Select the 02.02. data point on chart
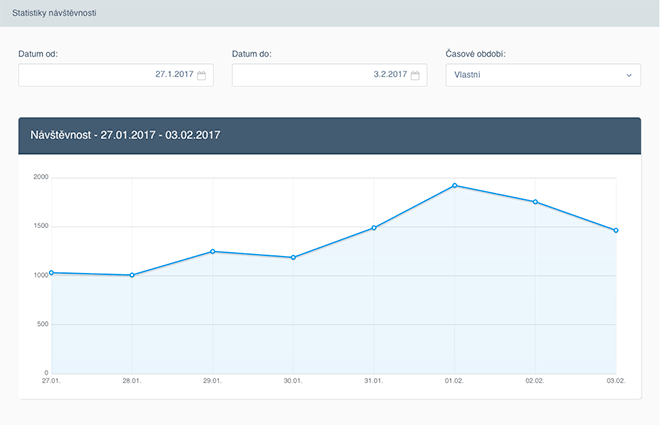The image size is (660, 425). coord(535,202)
